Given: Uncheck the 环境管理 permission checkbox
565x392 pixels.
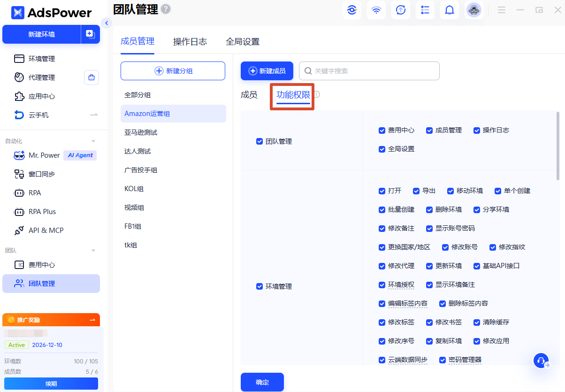Looking at the screenshot, I should tap(260, 286).
